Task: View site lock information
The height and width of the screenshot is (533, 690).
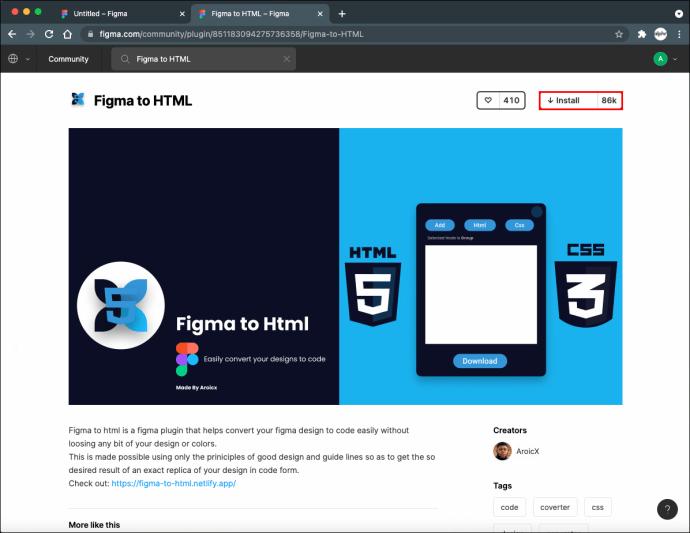Action: tap(90, 34)
